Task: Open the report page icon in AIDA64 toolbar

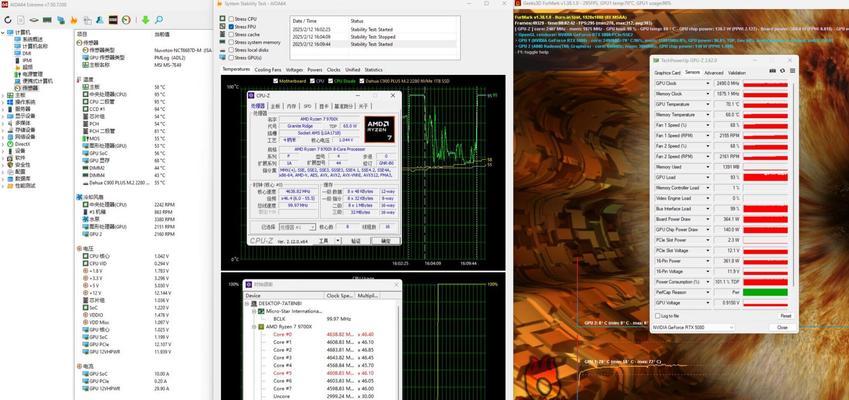Action: pyautogui.click(x=21, y=20)
